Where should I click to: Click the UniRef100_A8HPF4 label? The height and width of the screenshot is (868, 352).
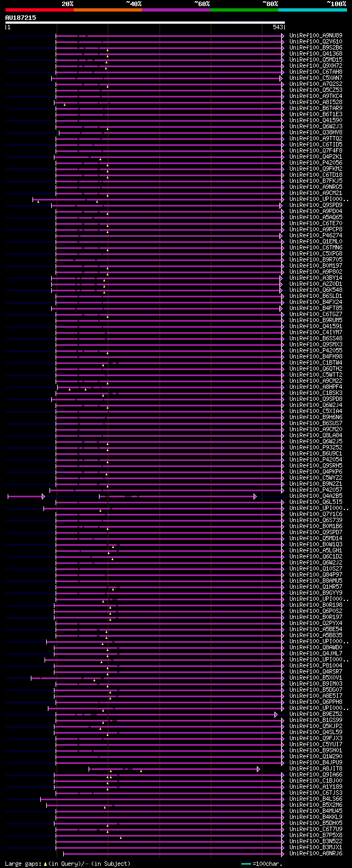point(316,387)
